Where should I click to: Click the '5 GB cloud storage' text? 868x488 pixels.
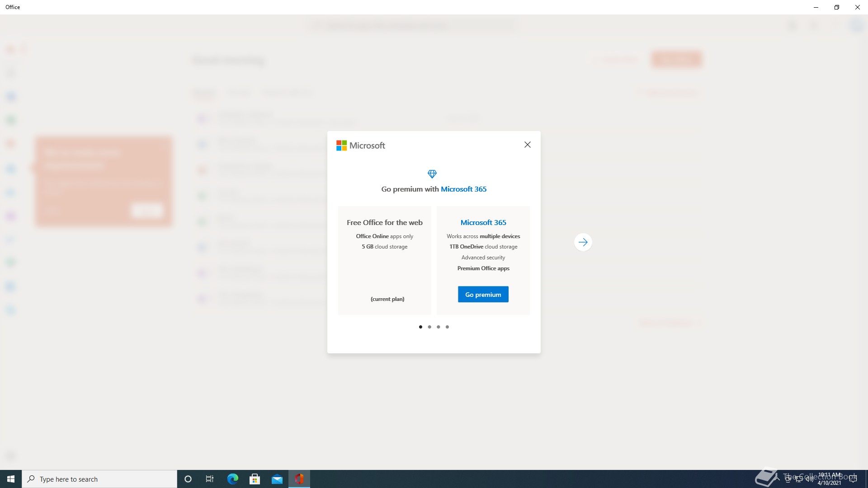(384, 247)
